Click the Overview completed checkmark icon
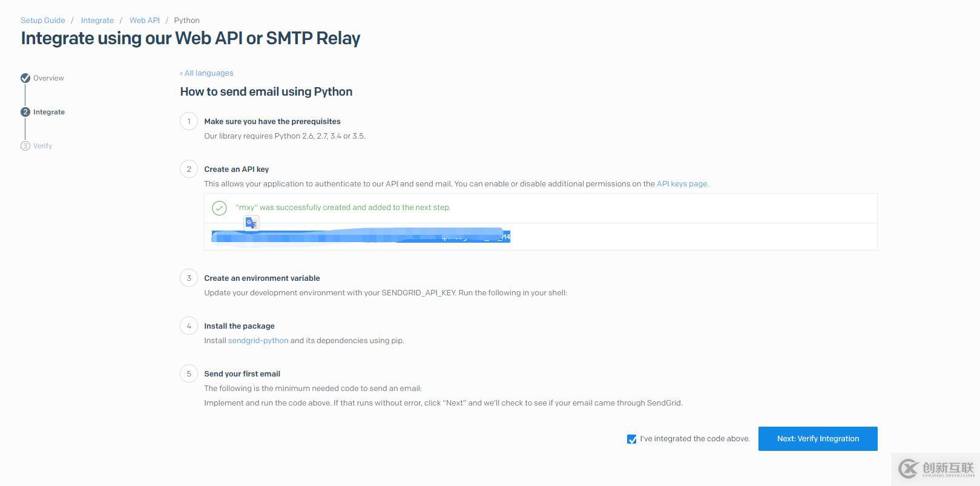Image resolution: width=980 pixels, height=486 pixels. (x=25, y=78)
